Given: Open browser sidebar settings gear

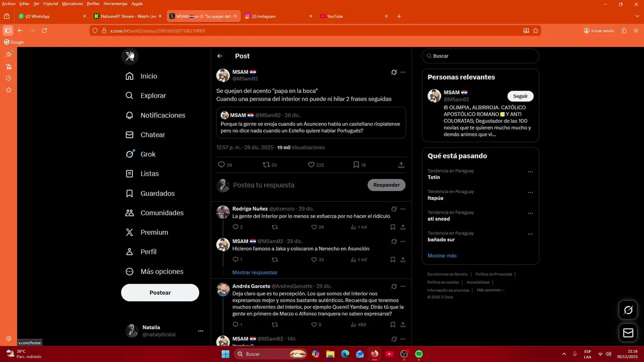Looking at the screenshot, I should [x=9, y=339].
